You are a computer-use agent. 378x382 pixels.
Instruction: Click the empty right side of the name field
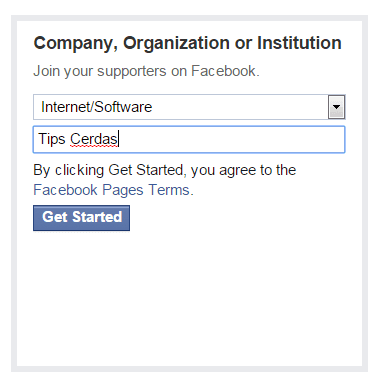(x=233, y=139)
